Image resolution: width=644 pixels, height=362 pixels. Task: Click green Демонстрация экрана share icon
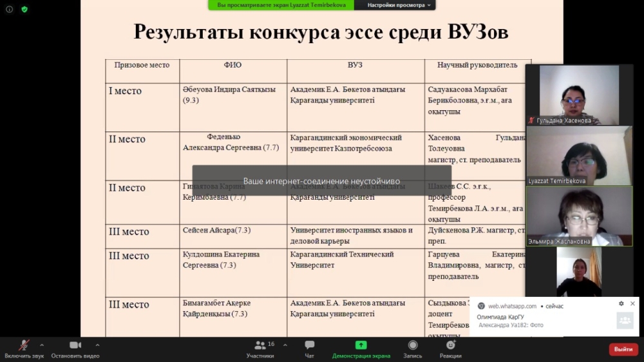(x=361, y=345)
